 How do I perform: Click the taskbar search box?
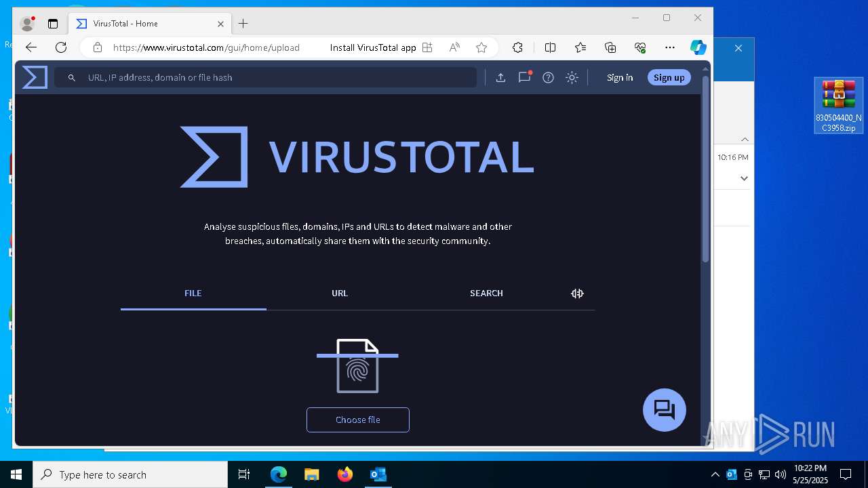pos(130,474)
